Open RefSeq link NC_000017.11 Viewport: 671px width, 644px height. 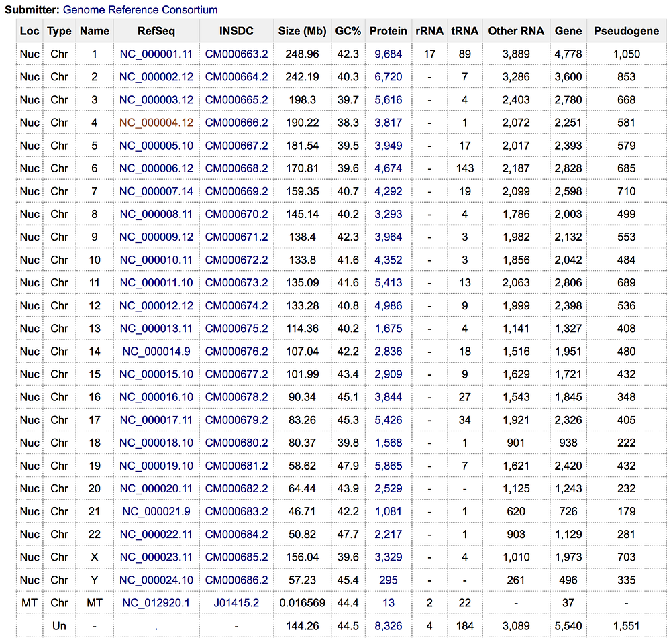point(156,420)
